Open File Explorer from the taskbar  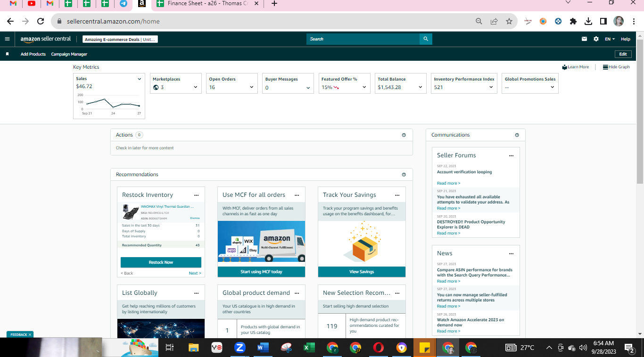coord(194,348)
